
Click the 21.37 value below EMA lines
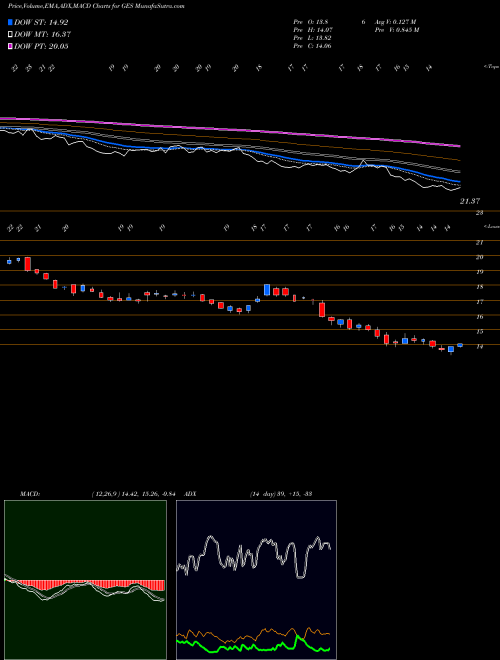point(469,202)
